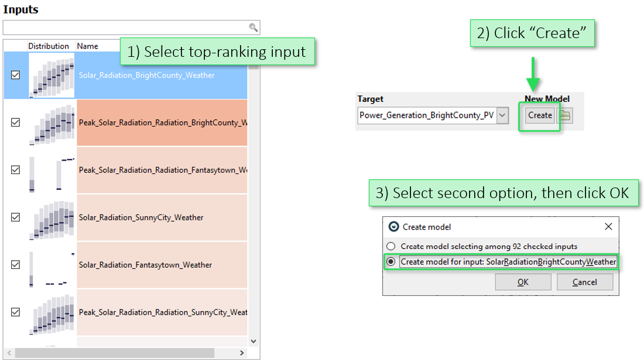The height and width of the screenshot is (361, 644).
Task: Open the Target dropdown list
Action: coord(502,115)
